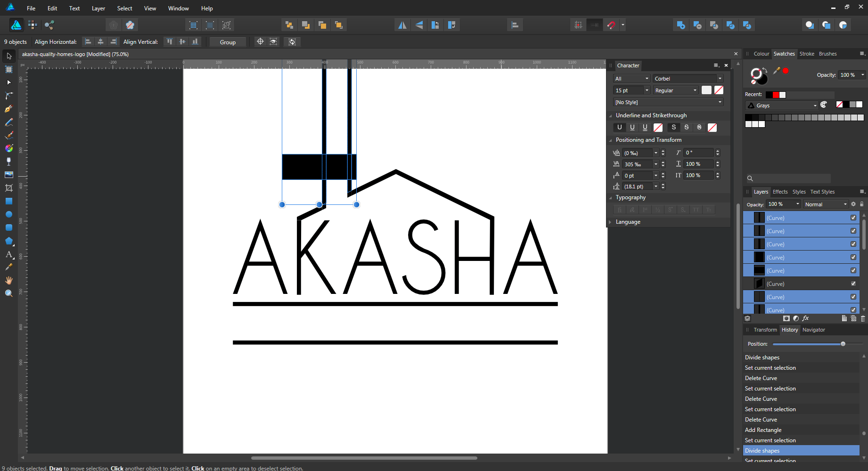868x471 pixels.
Task: Select the Artistic Text tool
Action: 9,254
